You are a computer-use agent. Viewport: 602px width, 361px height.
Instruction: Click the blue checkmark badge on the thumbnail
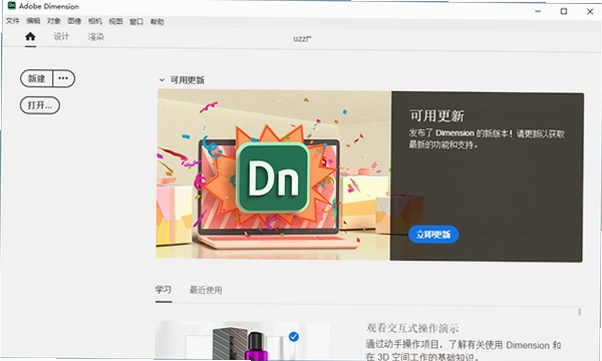click(x=294, y=337)
